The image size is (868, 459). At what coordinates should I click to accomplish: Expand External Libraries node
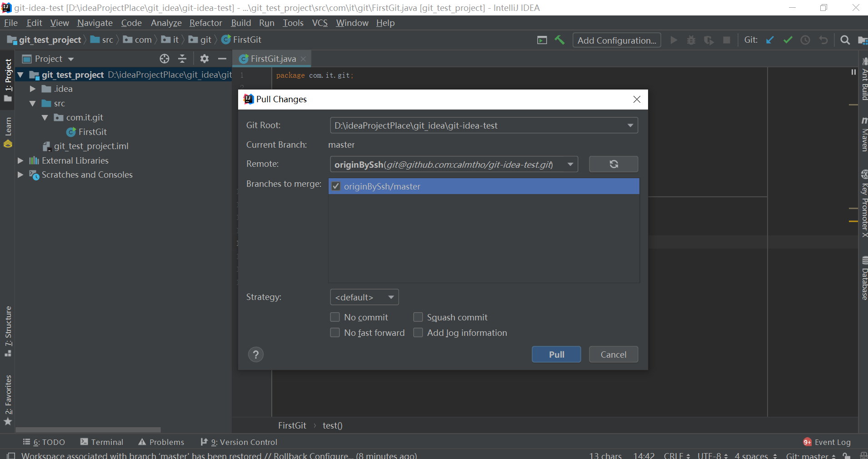[x=20, y=160]
